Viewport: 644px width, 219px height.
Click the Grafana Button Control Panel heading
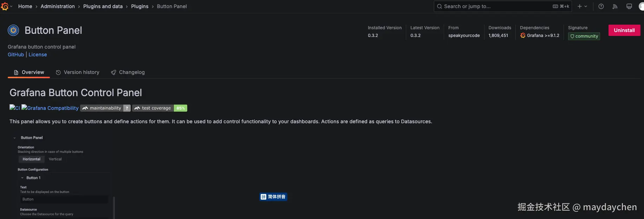pos(76,93)
